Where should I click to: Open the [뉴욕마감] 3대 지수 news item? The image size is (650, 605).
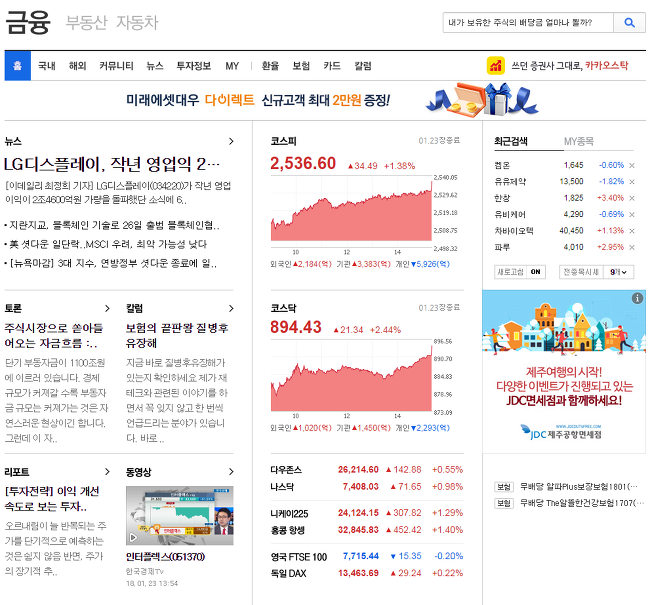pos(111,263)
